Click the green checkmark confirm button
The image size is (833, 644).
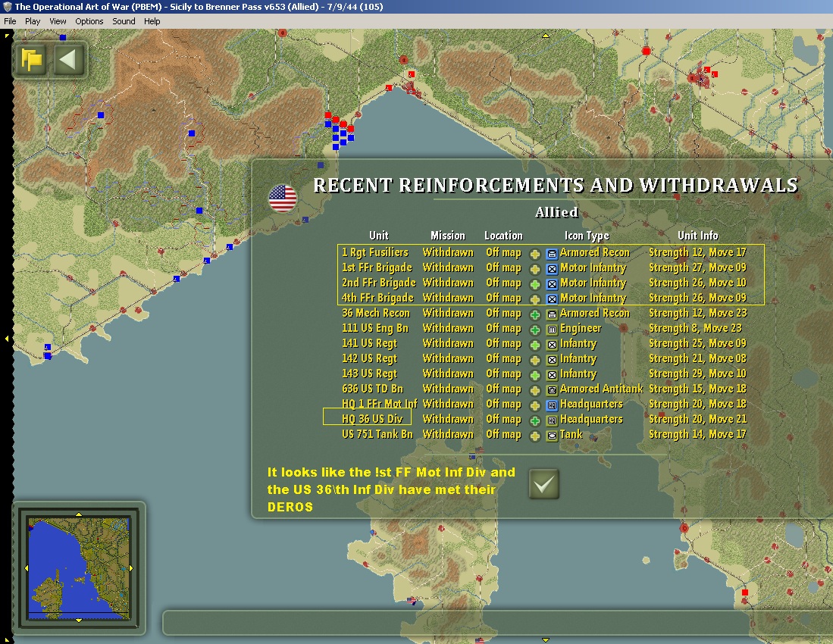[544, 483]
